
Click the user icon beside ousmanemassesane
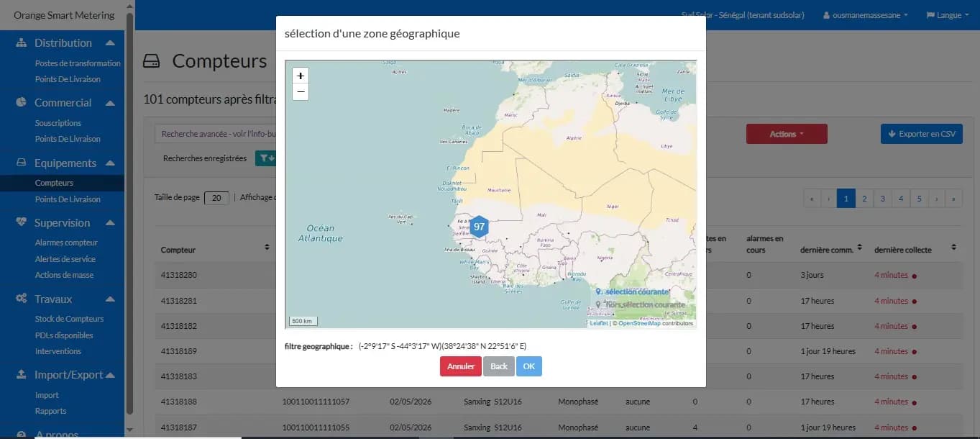827,15
